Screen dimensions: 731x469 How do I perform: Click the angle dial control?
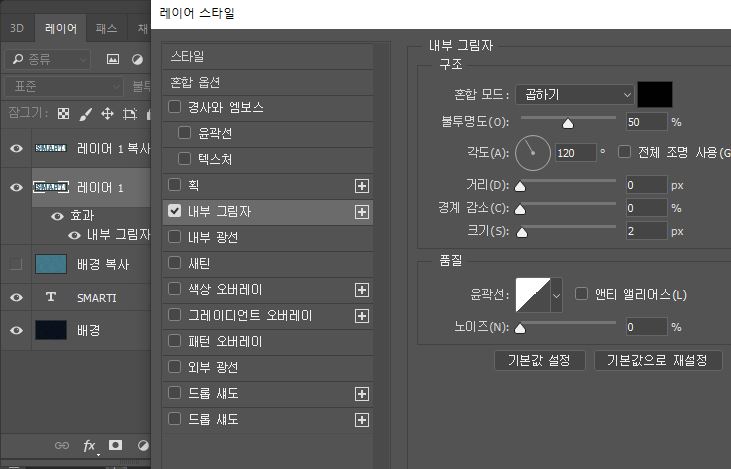[x=533, y=153]
